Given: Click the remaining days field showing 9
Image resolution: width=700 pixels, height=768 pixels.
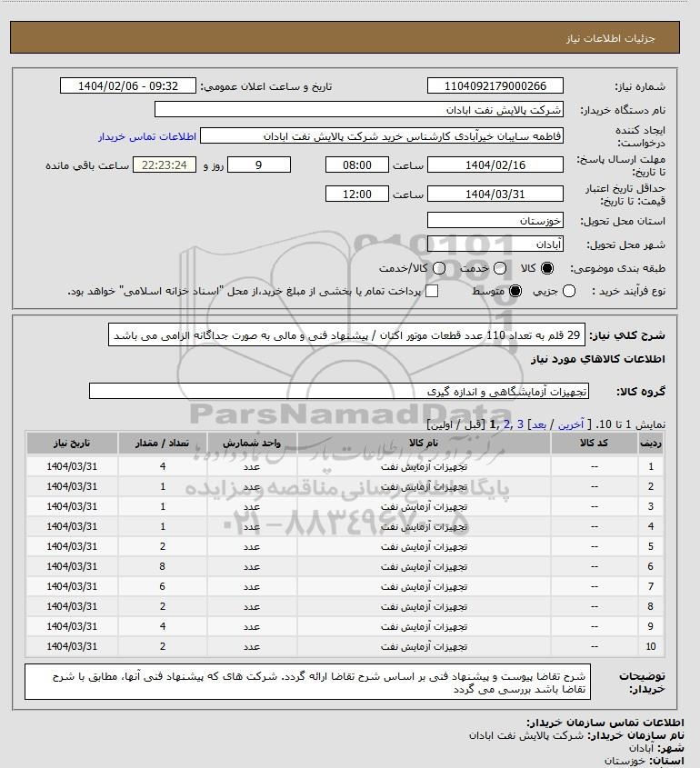Looking at the screenshot, I should 259,165.
